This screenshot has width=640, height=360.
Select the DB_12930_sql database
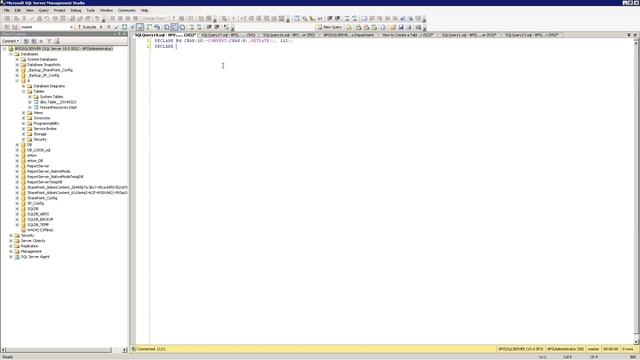pos(39,150)
